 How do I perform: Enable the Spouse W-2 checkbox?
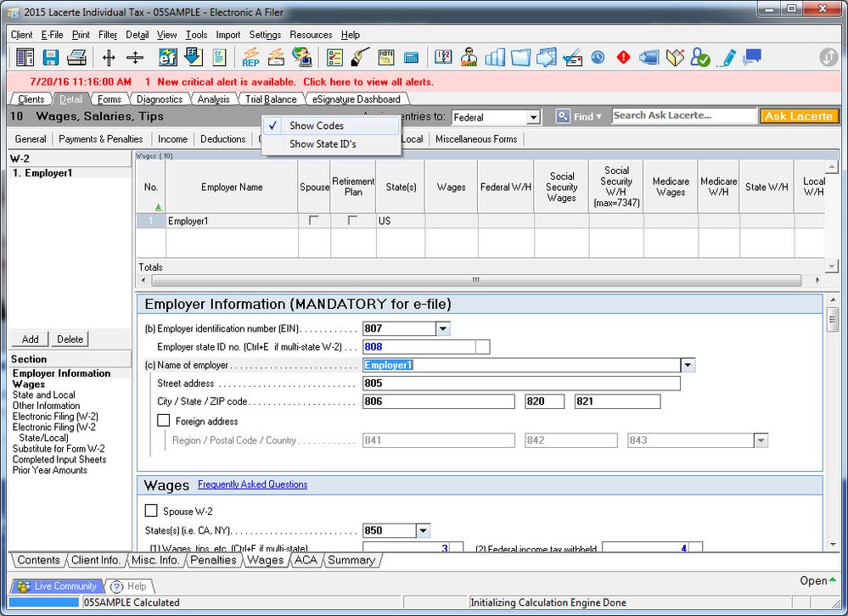[152, 511]
